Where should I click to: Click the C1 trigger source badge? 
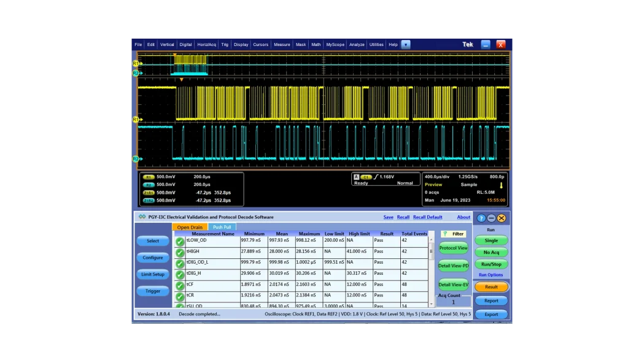pos(365,177)
